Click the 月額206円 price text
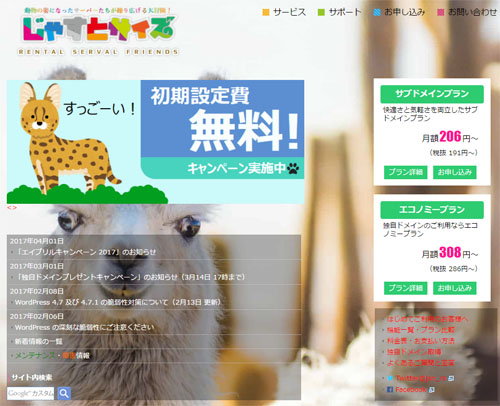500x406 pixels. click(450, 137)
